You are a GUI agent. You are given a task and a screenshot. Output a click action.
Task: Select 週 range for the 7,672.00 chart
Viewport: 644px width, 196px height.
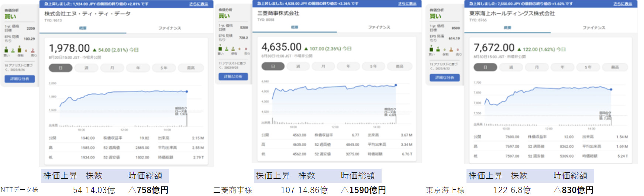pos(511,67)
